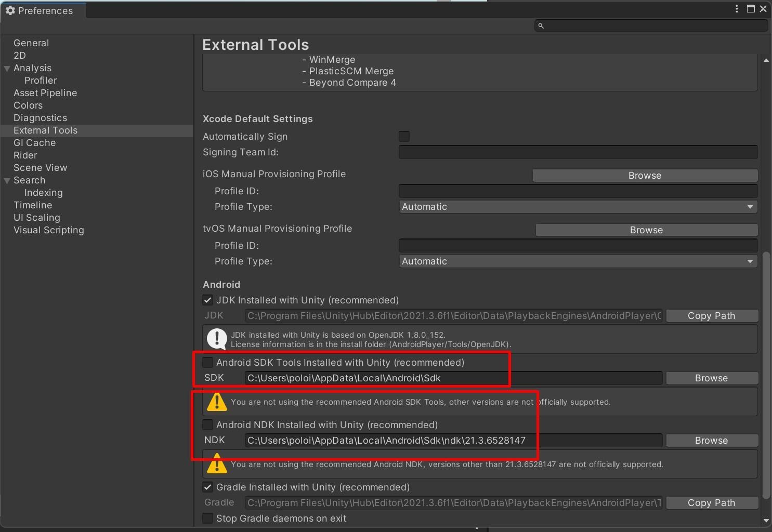Viewport: 772px width, 532px height.
Task: Open the three-dot menu in the title bar
Action: [x=736, y=8]
